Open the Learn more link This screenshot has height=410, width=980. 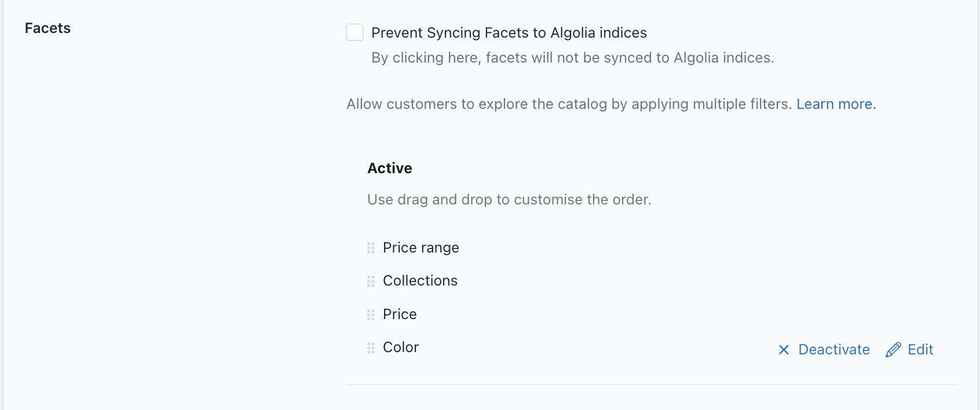tap(836, 104)
